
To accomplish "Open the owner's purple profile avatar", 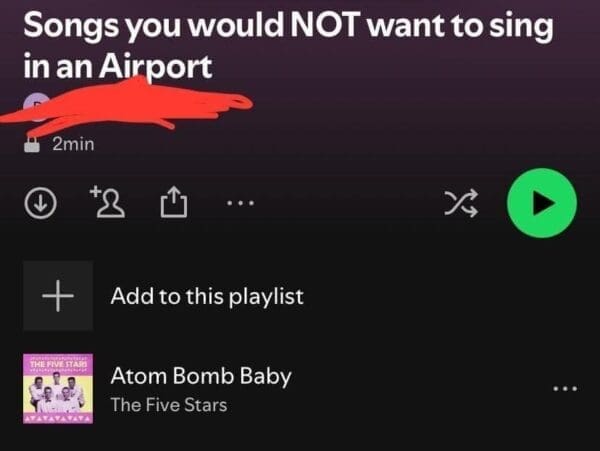I will coord(35,106).
